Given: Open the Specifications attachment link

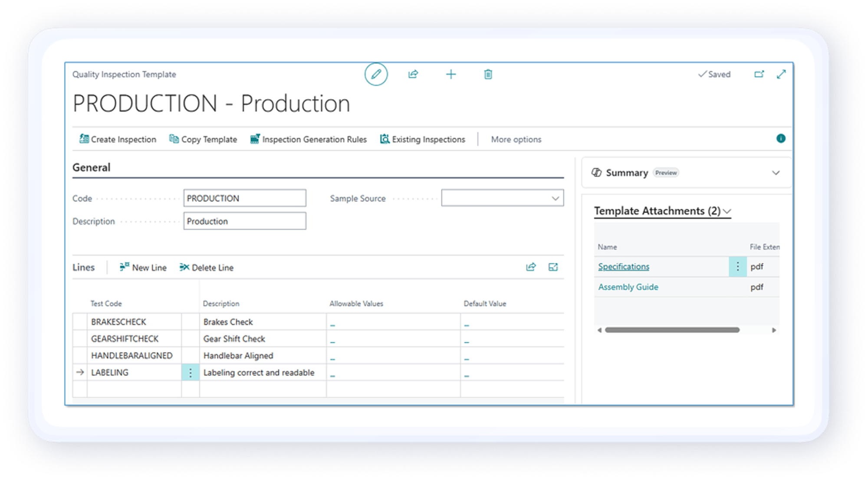Looking at the screenshot, I should click(624, 266).
